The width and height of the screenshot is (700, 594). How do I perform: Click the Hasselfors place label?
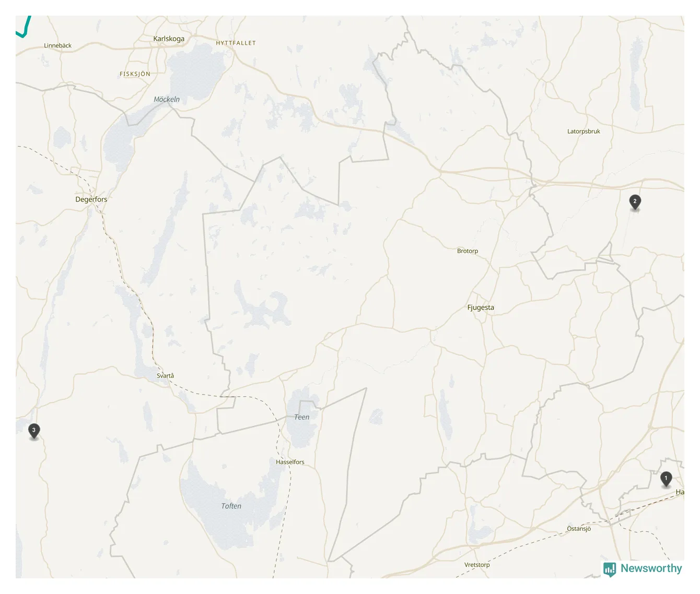click(x=290, y=462)
